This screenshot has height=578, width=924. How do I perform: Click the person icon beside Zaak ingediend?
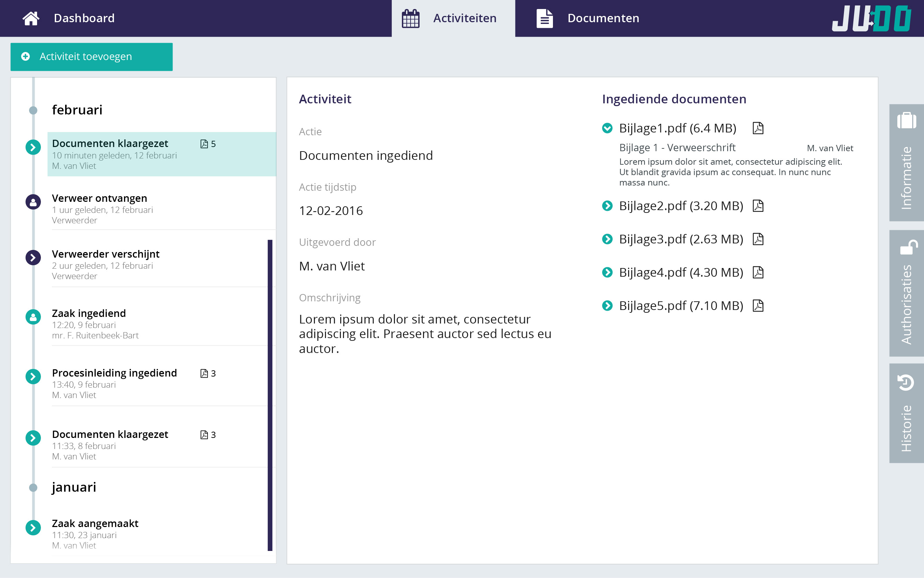(33, 317)
